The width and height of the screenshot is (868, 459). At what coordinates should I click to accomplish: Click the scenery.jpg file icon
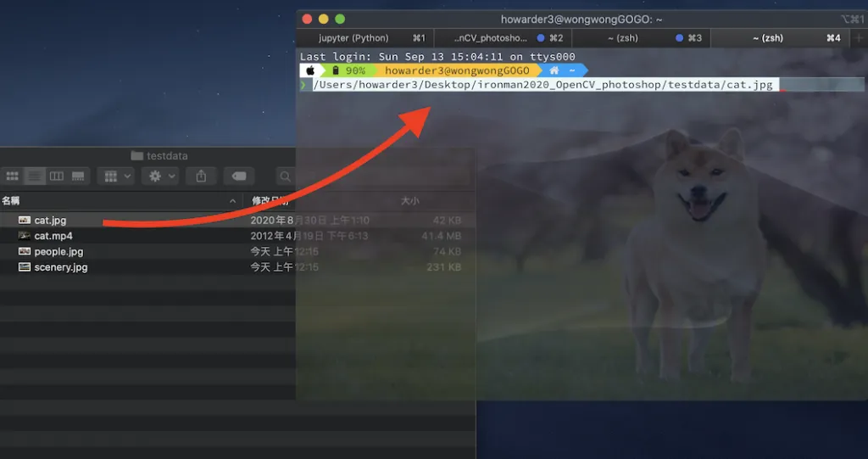tap(25, 266)
